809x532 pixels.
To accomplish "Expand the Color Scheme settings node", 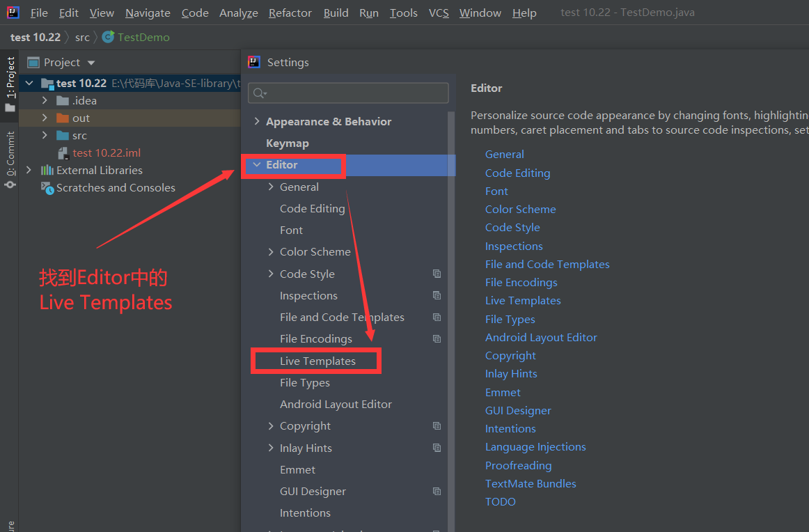I will (x=271, y=252).
